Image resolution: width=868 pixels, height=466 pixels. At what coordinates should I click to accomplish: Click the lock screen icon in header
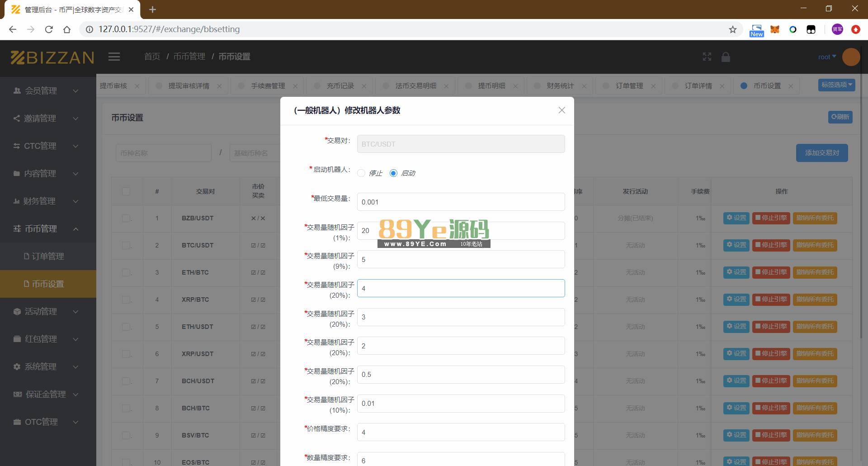click(x=726, y=57)
